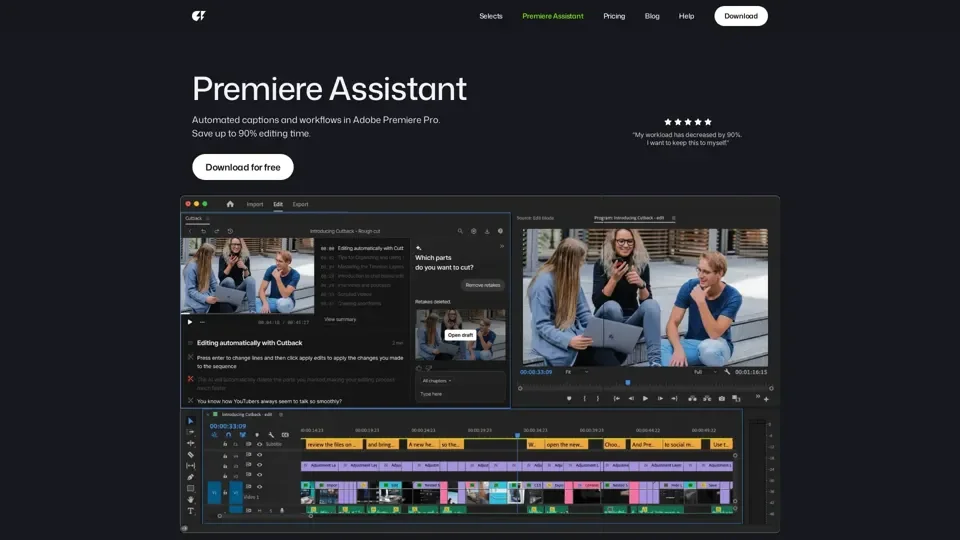The height and width of the screenshot is (540, 960).
Task: Select the Cutback panel tab
Action: (x=193, y=218)
